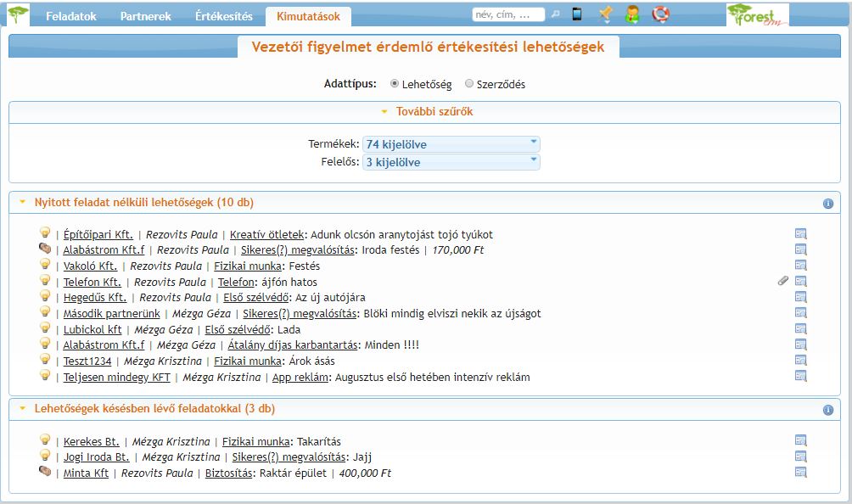
Task: Switch to the Partnerek tab
Action: click(x=145, y=16)
